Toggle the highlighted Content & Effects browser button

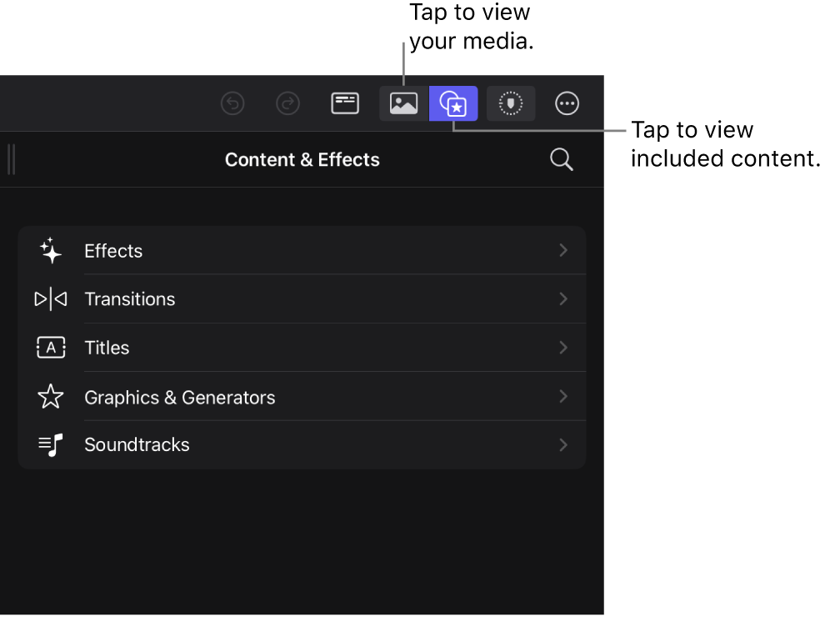click(453, 103)
